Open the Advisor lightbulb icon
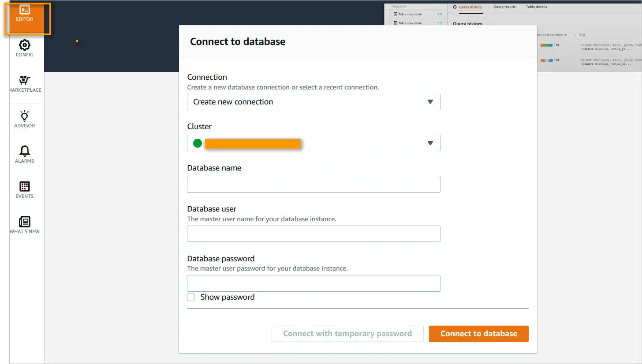 [25, 116]
